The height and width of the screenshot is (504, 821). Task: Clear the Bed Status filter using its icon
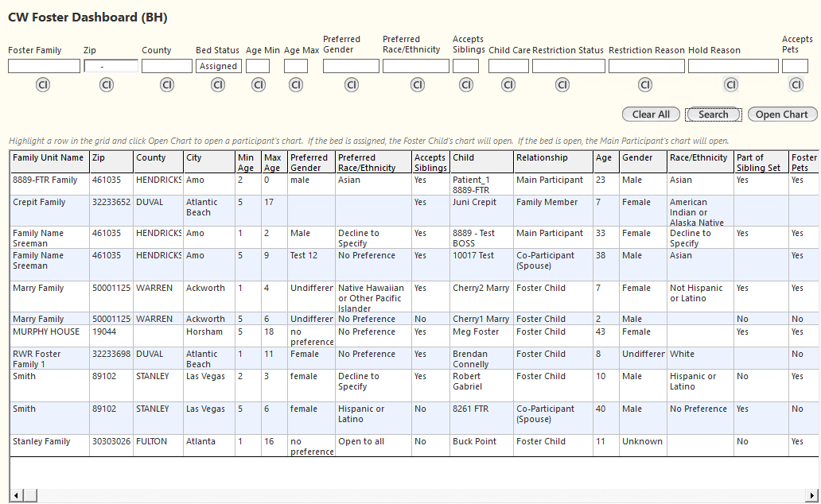(x=218, y=85)
